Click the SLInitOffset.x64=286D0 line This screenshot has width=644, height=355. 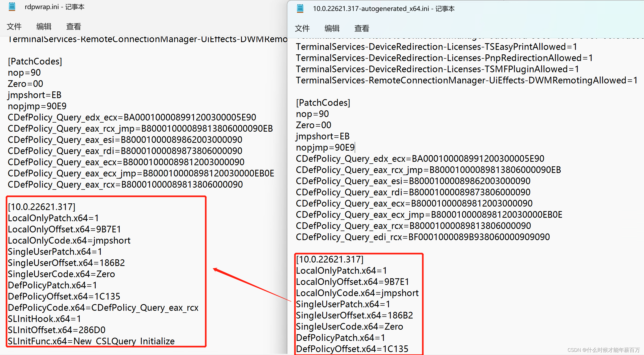[x=56, y=330]
